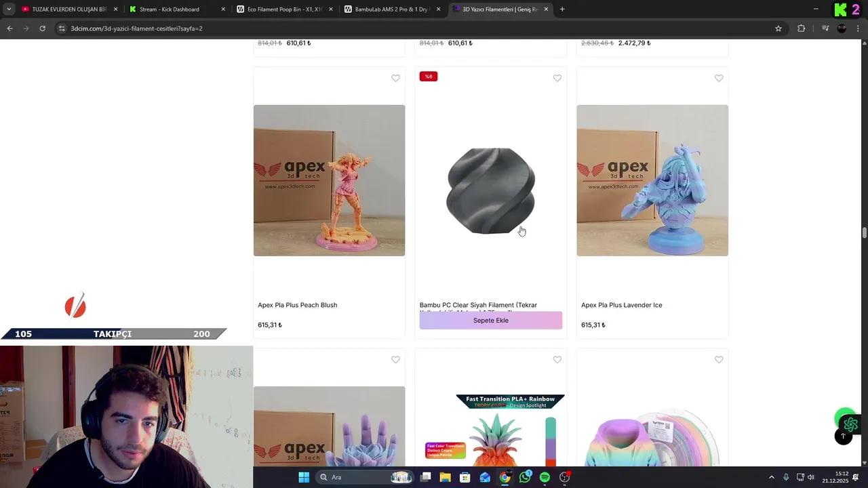Click the Chrome icon on the taskbar
868x488 pixels.
505,477
